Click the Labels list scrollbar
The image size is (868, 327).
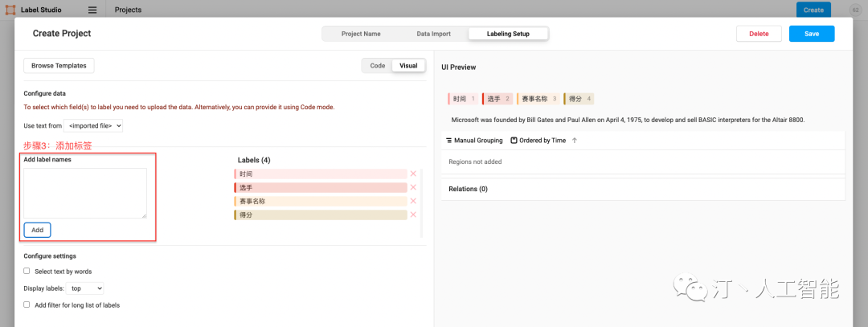click(x=421, y=203)
